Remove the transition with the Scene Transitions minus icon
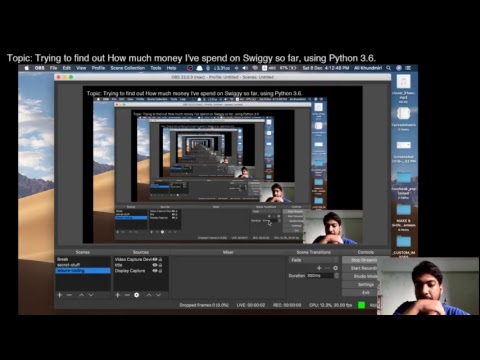This screenshot has width=480, height=360. 327,268
